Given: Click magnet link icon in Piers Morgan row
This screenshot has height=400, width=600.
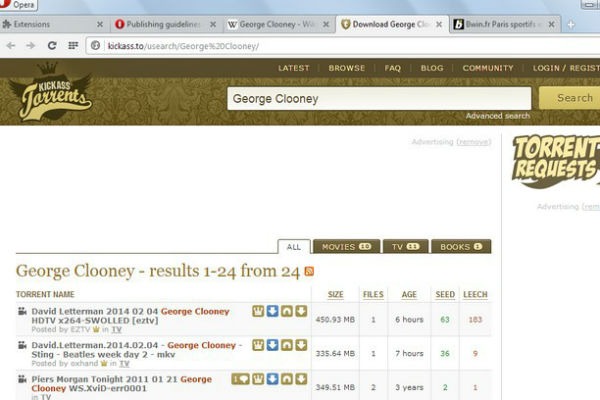Looking at the screenshot, I should click(x=287, y=379).
